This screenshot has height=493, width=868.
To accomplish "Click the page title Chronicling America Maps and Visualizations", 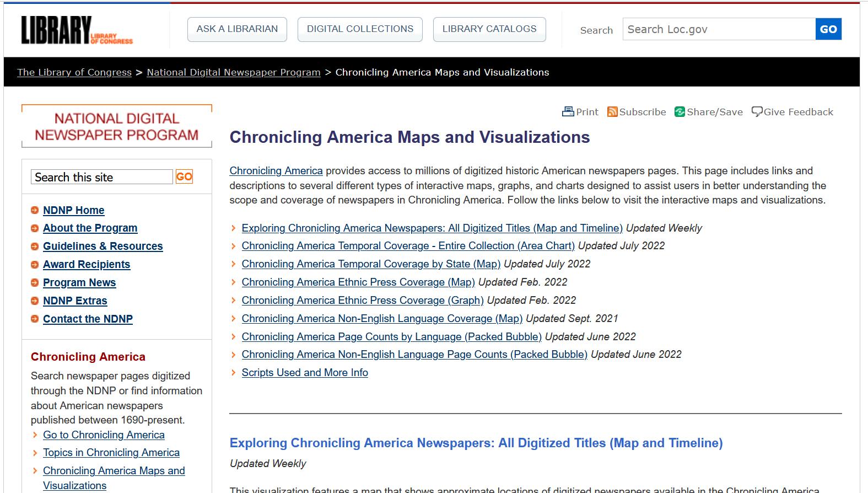I will tap(410, 137).
